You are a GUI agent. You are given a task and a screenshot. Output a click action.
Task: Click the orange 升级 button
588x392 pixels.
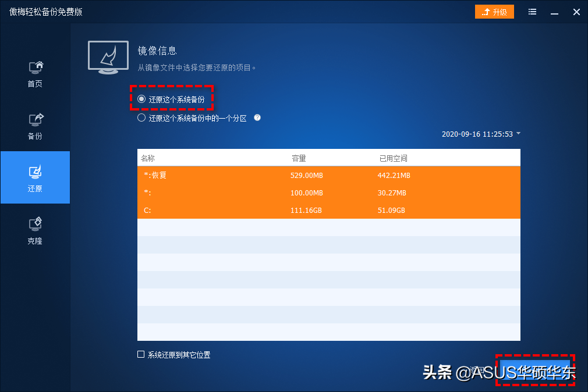[494, 11]
